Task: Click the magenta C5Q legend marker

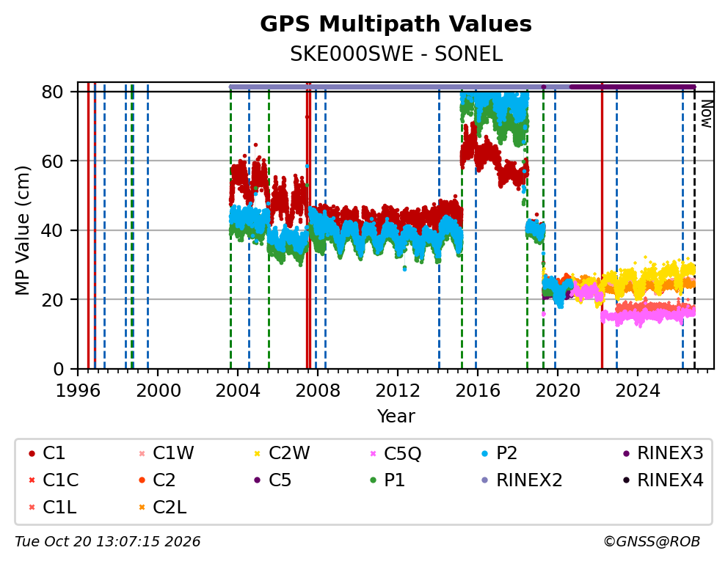Action: click(x=374, y=453)
